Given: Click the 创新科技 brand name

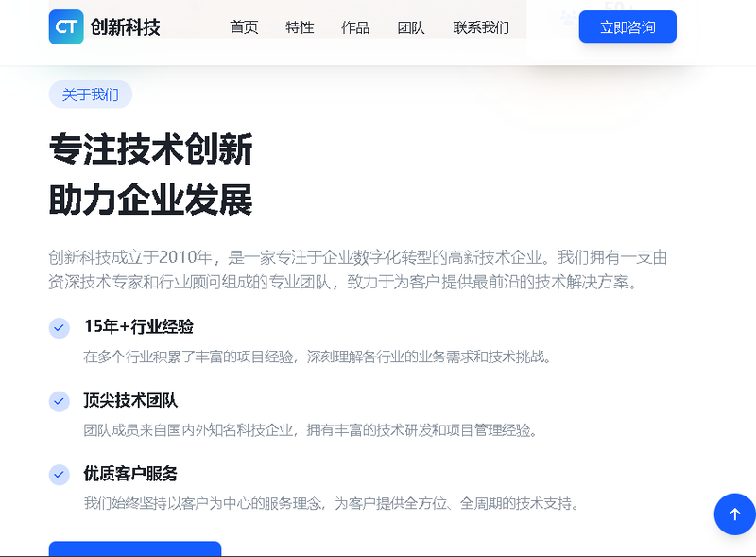Looking at the screenshot, I should (126, 27).
